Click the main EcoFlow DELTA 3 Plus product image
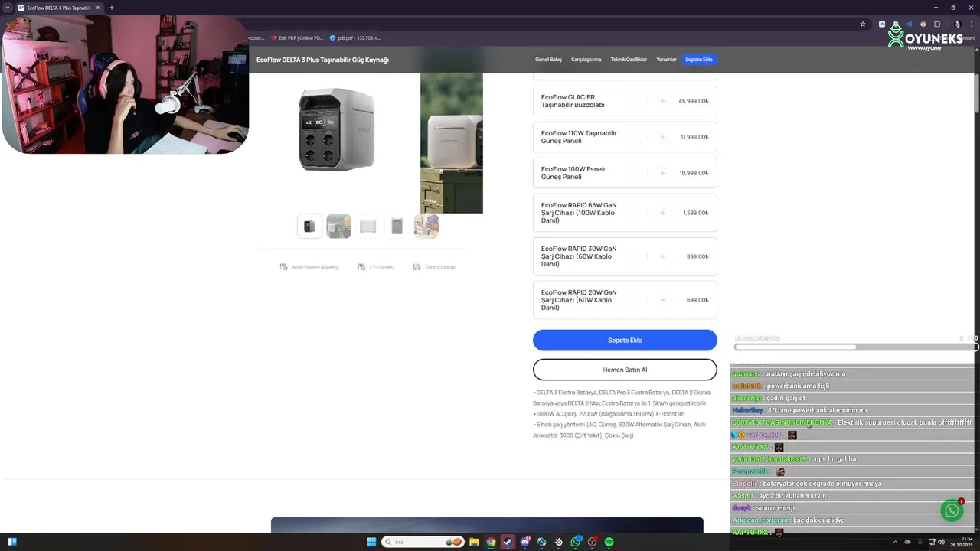Image resolution: width=980 pixels, height=551 pixels. [337, 129]
